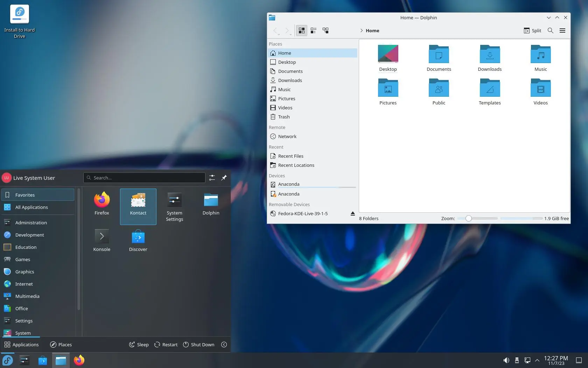The image size is (588, 368).
Task: Select the Public folder icon
Action: [x=439, y=88]
